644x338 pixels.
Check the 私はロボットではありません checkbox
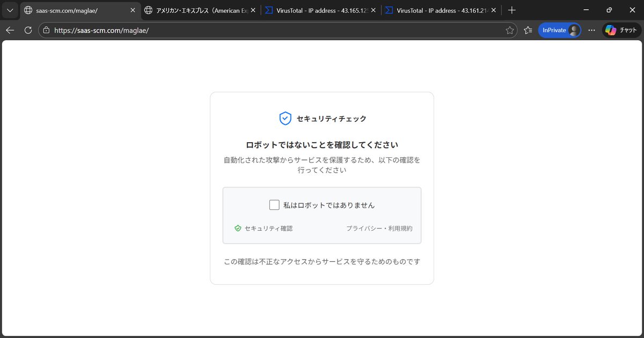pyautogui.click(x=274, y=204)
